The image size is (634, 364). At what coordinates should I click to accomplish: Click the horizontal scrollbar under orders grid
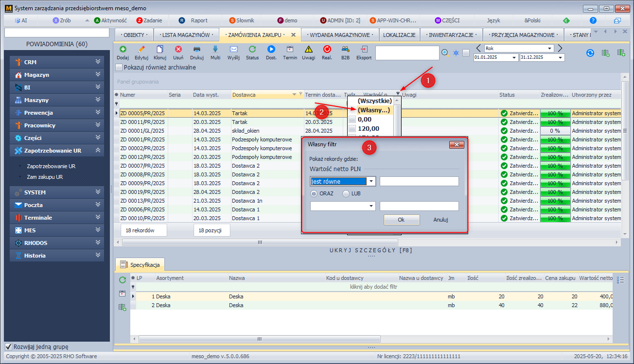click(x=260, y=242)
